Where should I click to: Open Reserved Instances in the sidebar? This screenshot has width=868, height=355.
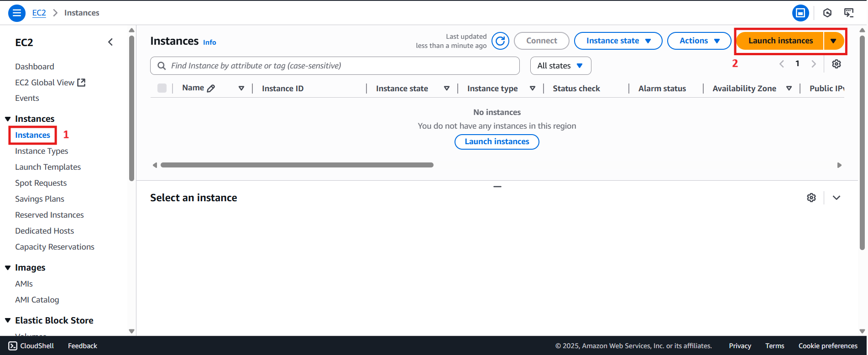click(x=49, y=215)
